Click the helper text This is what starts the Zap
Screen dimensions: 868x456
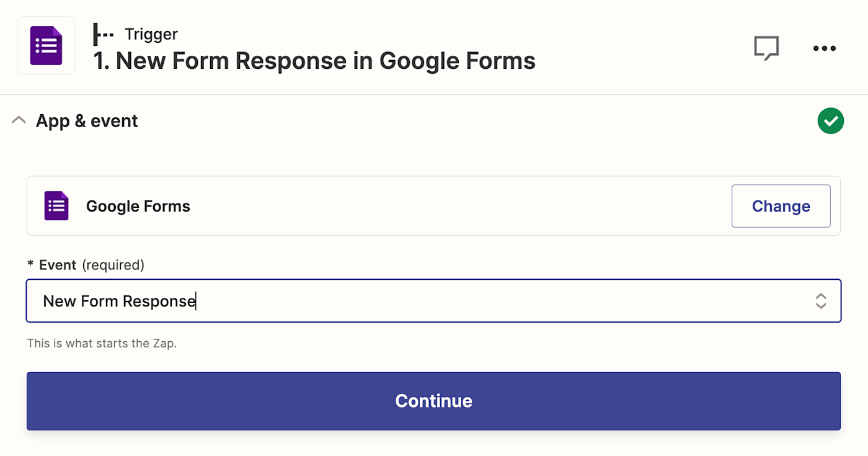(x=102, y=343)
